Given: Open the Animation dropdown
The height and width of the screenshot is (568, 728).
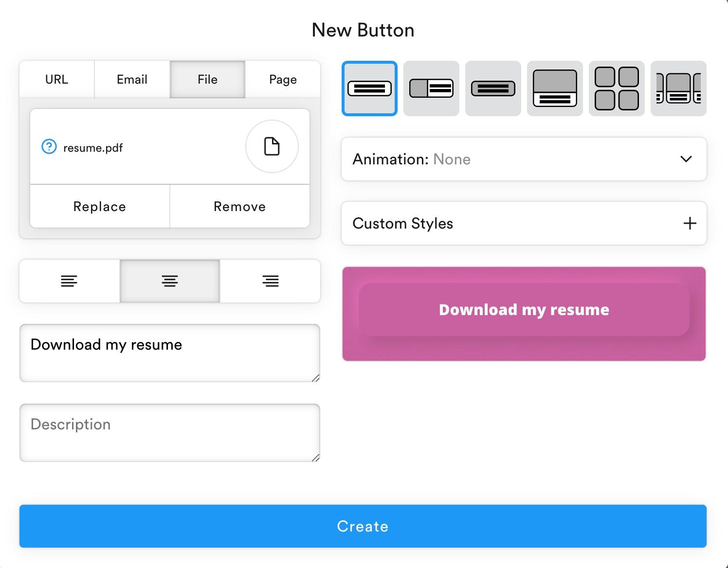Looking at the screenshot, I should [524, 159].
